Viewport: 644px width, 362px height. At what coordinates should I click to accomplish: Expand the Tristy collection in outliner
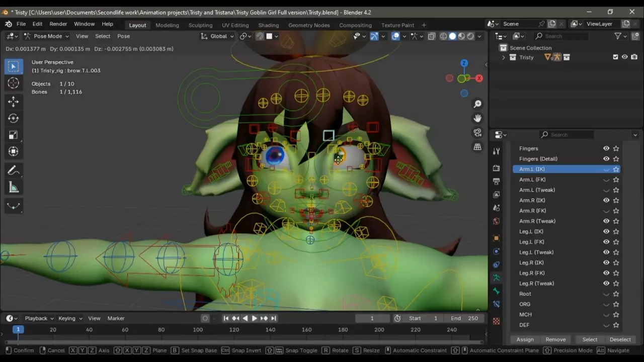[x=504, y=57]
